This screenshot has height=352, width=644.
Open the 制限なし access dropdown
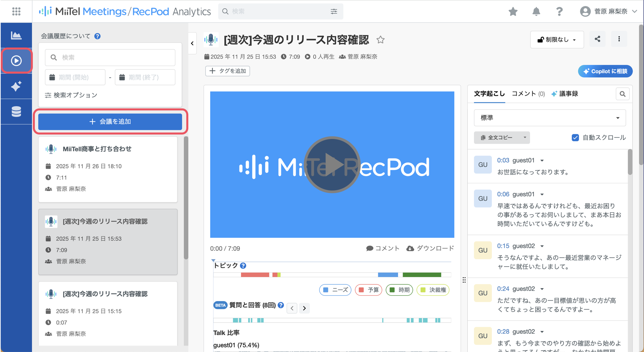(557, 39)
